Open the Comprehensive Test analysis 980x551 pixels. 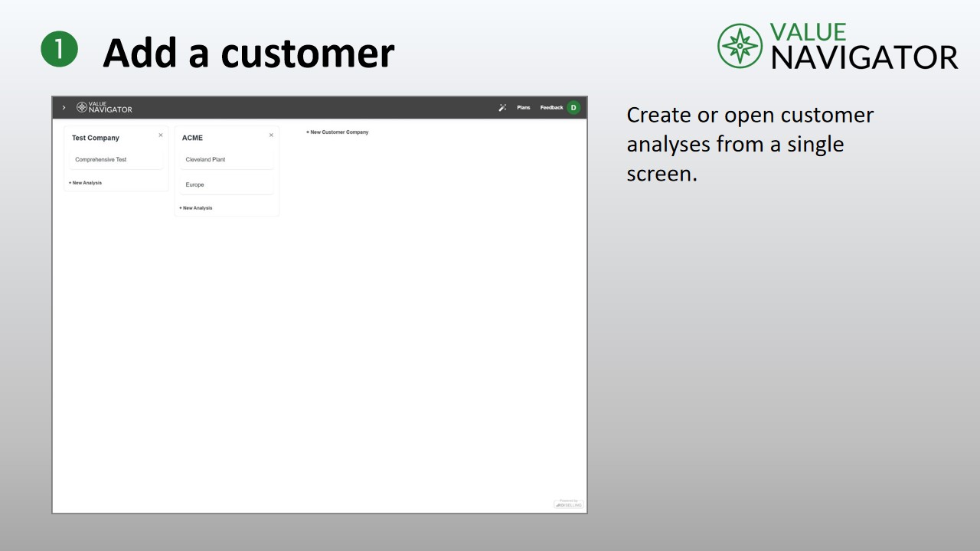point(116,160)
